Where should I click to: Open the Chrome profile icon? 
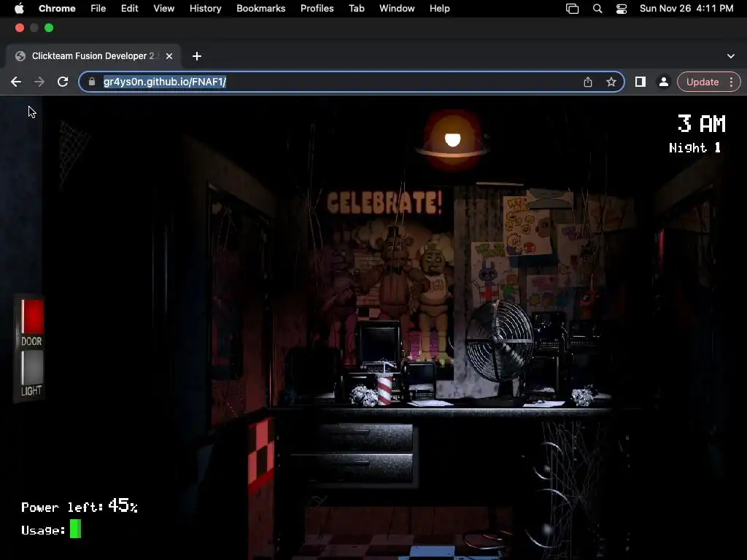663,82
